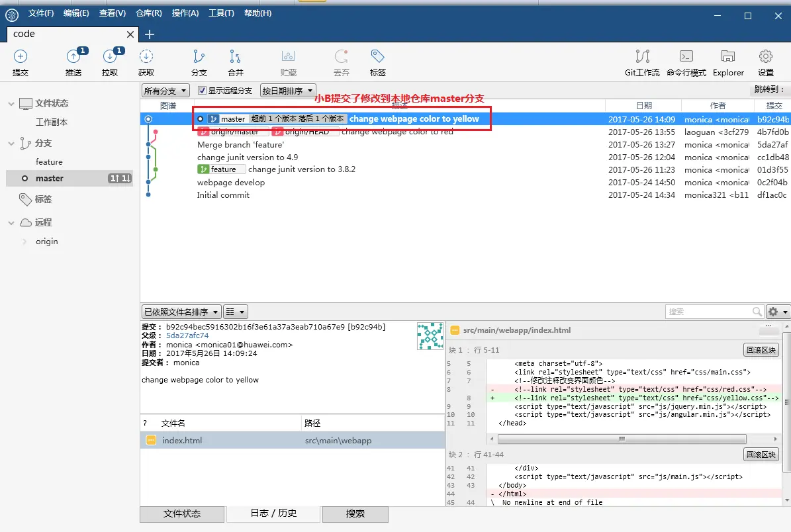Open Git工作流 from the toolbar
Screen dimensions: 791x532
[642, 62]
